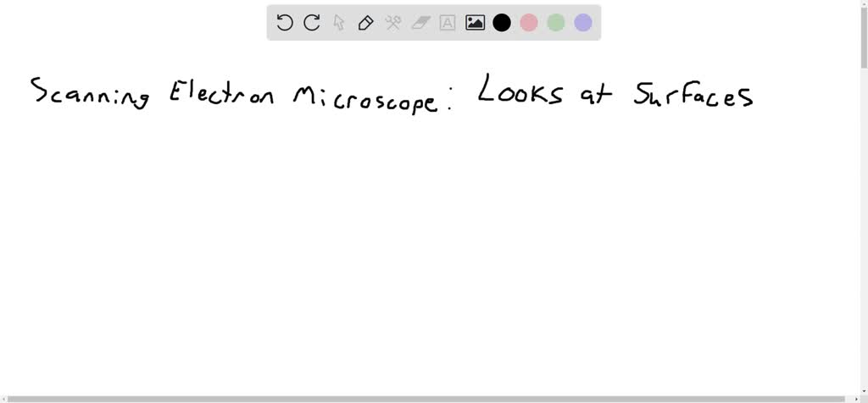Click the handwritten word "Electron"
Viewport: 868px width, 403px height.
[221, 92]
